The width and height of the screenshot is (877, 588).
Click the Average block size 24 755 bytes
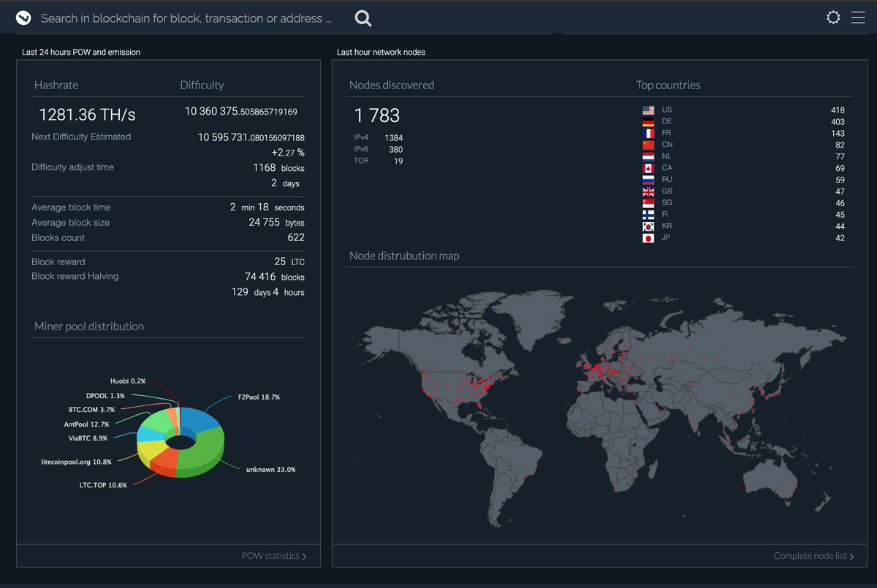277,222
